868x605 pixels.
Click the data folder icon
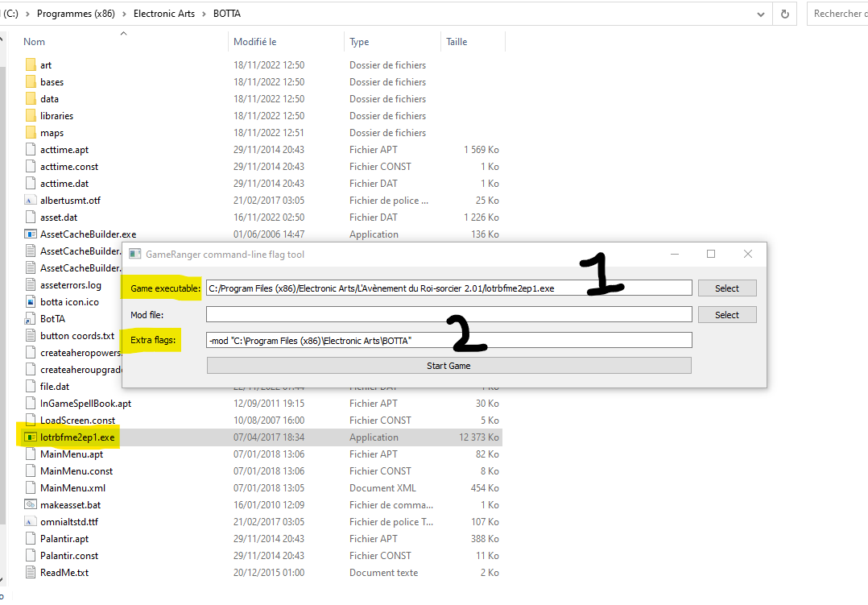pyautogui.click(x=31, y=98)
